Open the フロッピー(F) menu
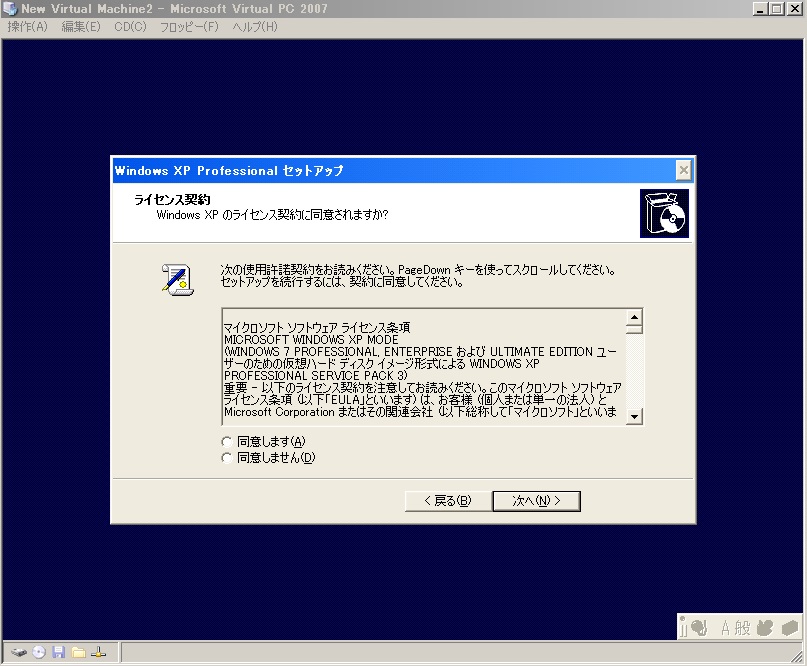Screen dimensions: 807x666 [x=189, y=27]
